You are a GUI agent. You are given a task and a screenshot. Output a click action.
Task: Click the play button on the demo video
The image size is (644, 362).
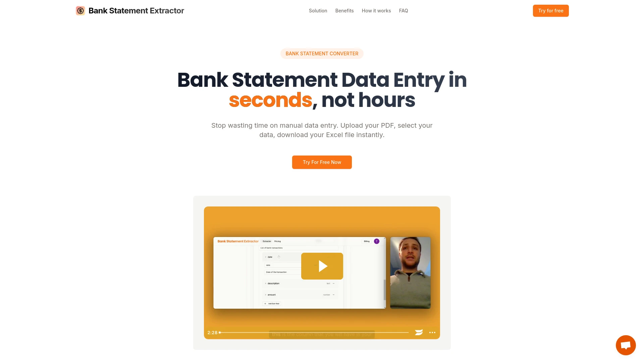pos(322,266)
